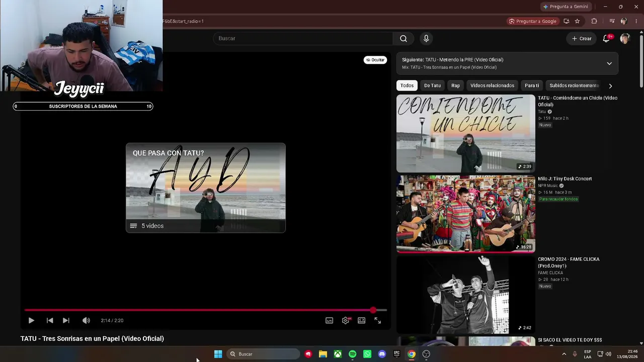This screenshot has height=362, width=644.
Task: Open the Chrome three-dot menu
Action: tap(636, 21)
